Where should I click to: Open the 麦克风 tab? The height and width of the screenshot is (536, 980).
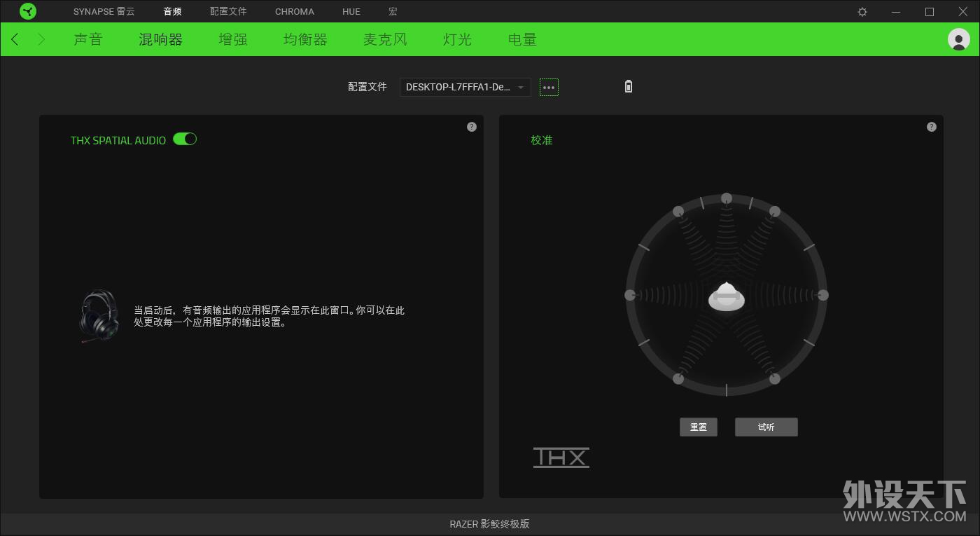pos(385,39)
